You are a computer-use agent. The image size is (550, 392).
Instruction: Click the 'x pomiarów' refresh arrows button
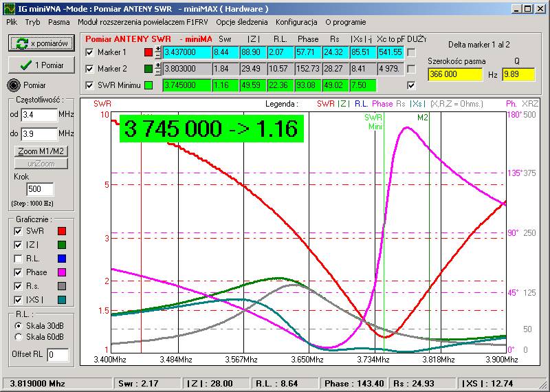pyautogui.click(x=41, y=43)
